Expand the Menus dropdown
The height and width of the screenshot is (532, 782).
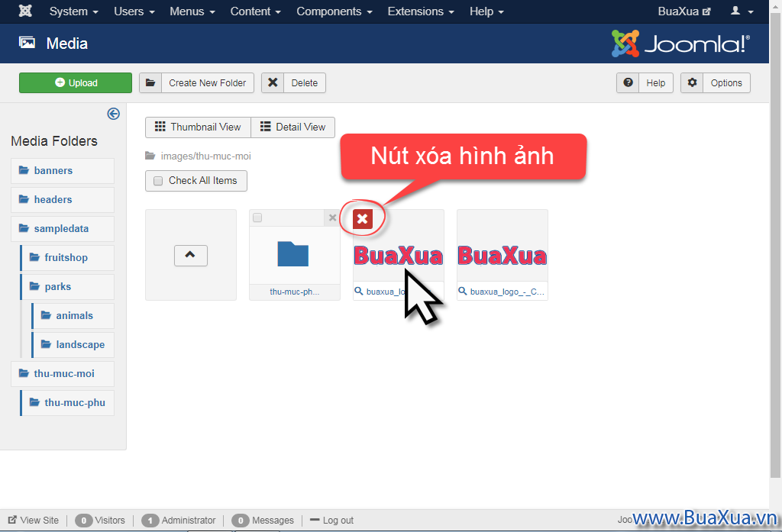(x=192, y=11)
